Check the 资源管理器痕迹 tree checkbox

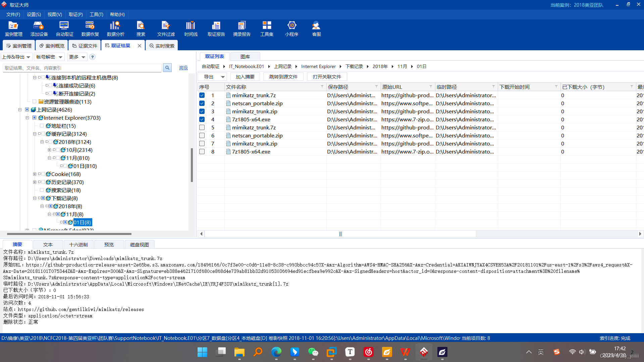pos(34,102)
